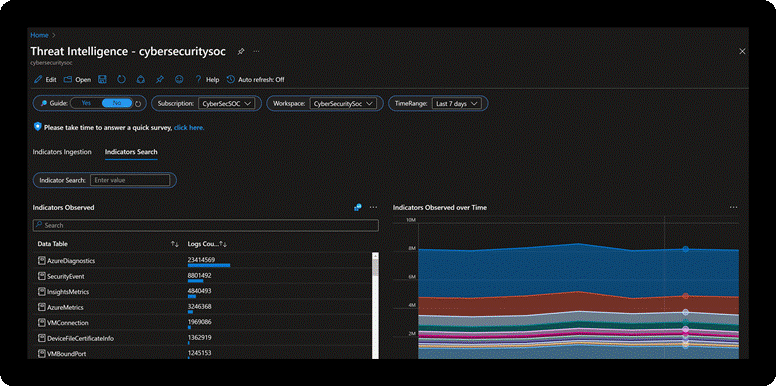Send feedback with smiley face icon

point(179,79)
